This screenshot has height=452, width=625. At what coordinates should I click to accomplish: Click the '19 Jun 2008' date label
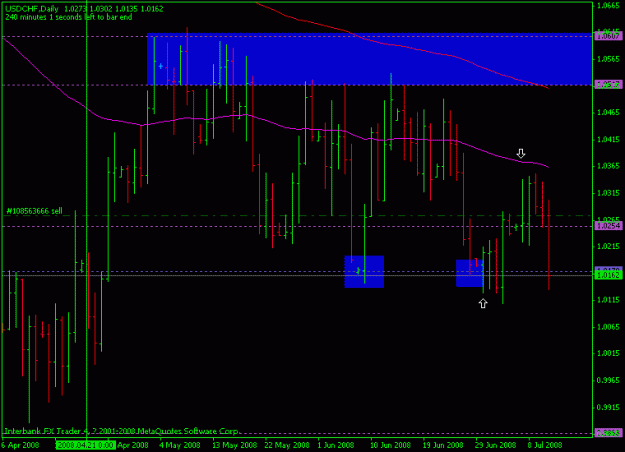pyautogui.click(x=443, y=445)
